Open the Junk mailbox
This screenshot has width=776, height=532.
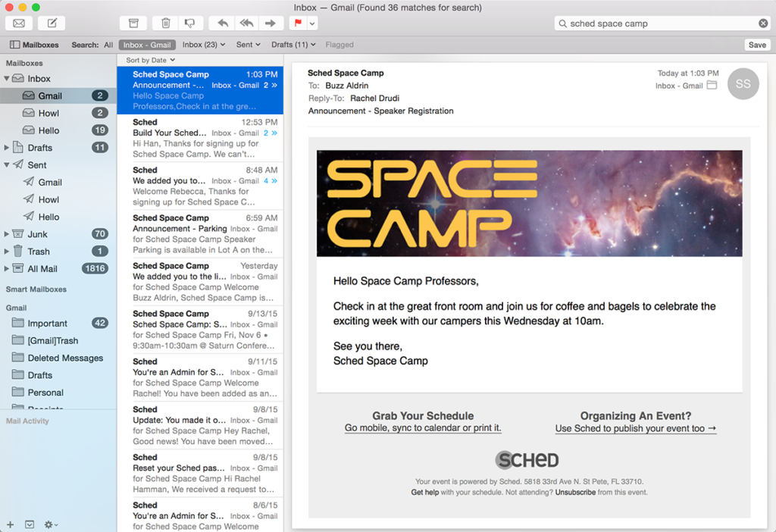pos(58,234)
